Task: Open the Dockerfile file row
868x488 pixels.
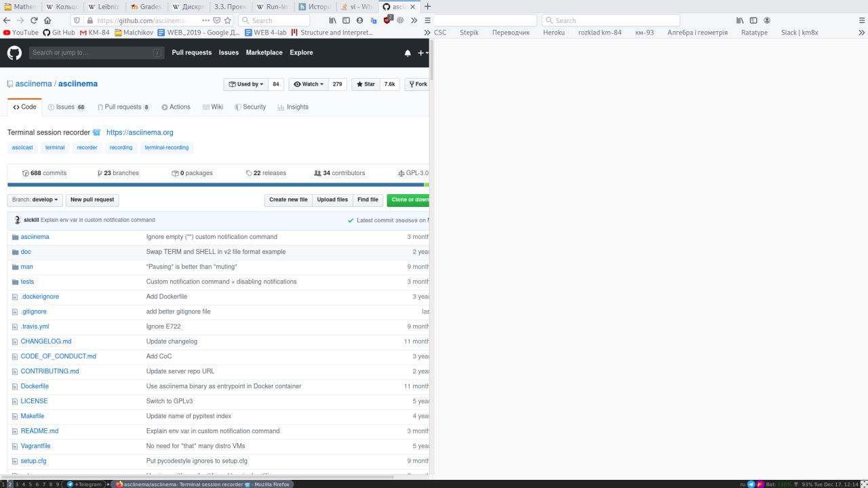Action: [218, 386]
